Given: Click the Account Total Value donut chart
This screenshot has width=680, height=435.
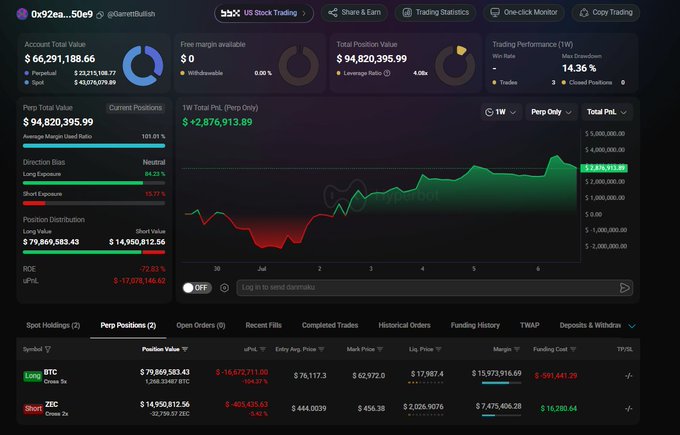Looking at the screenshot, I should pos(143,65).
